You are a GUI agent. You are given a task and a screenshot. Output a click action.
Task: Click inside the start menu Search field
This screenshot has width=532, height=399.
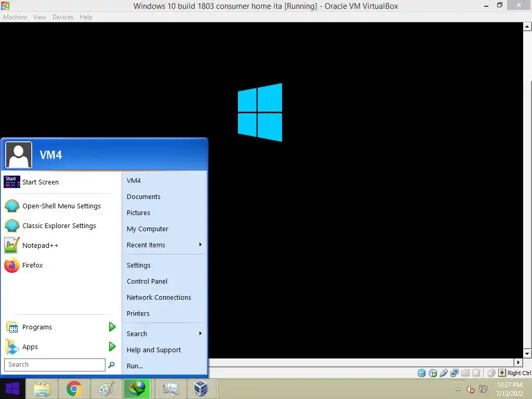tap(55, 365)
